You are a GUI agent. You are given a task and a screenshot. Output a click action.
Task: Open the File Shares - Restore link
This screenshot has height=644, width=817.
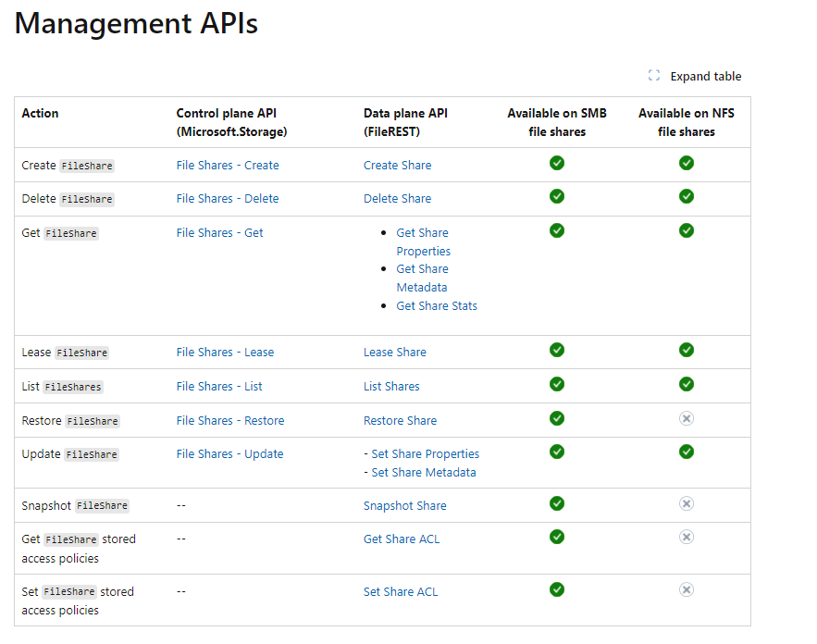230,421
